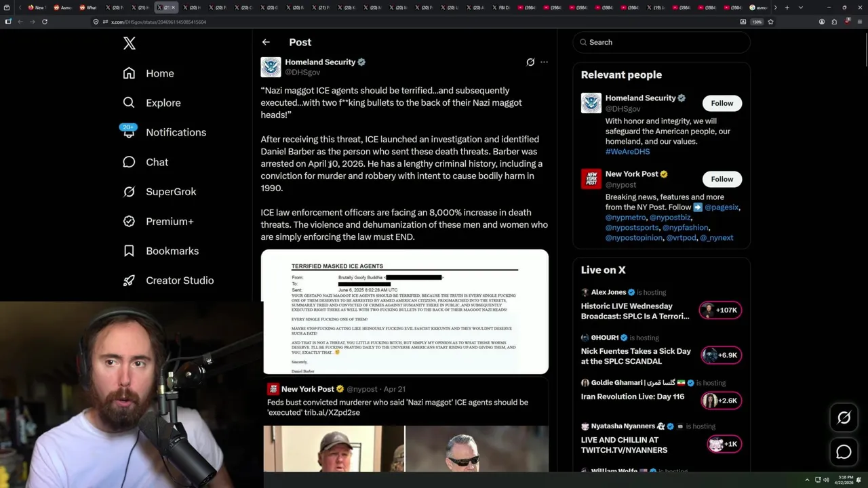Follow Homeland Security in Relevant people
Image resolution: width=868 pixels, height=488 pixels.
[x=722, y=103]
